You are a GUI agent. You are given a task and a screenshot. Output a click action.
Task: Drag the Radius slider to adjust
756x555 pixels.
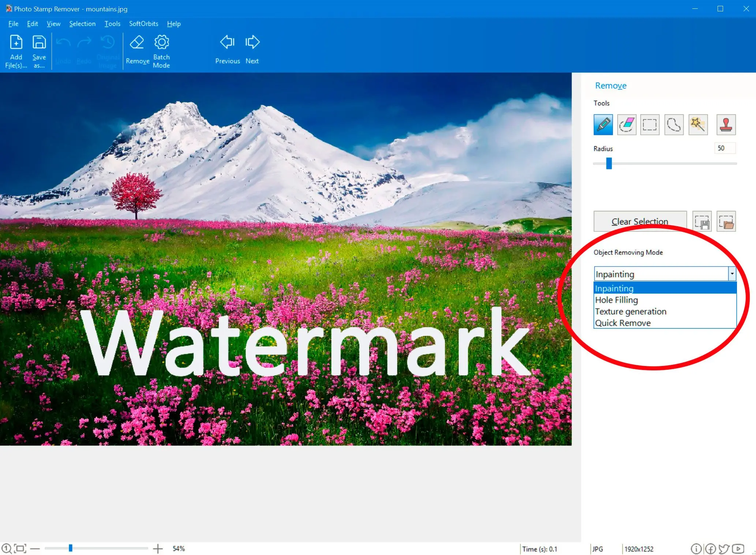(607, 163)
